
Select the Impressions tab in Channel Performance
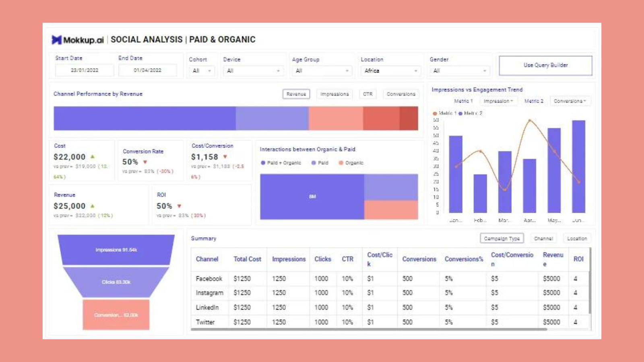(x=334, y=94)
